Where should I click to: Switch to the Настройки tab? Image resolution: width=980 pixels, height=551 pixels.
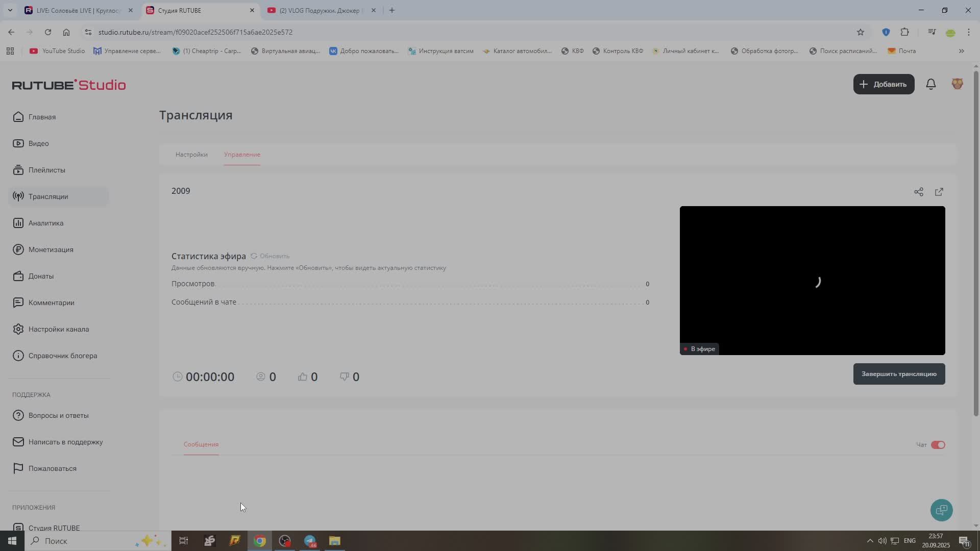click(x=191, y=155)
